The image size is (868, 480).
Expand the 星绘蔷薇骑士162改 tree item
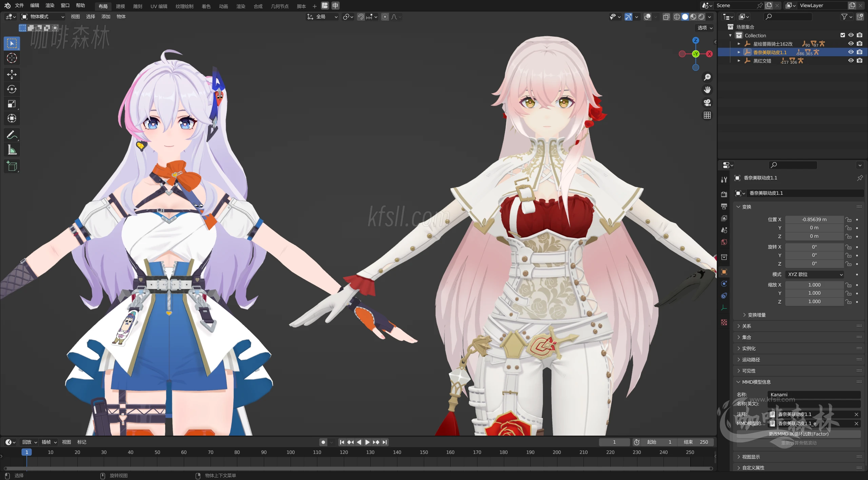pos(739,44)
